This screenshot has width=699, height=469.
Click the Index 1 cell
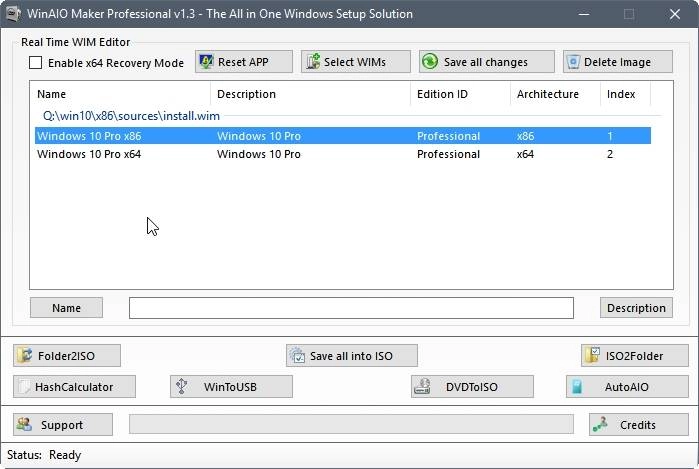coord(610,136)
